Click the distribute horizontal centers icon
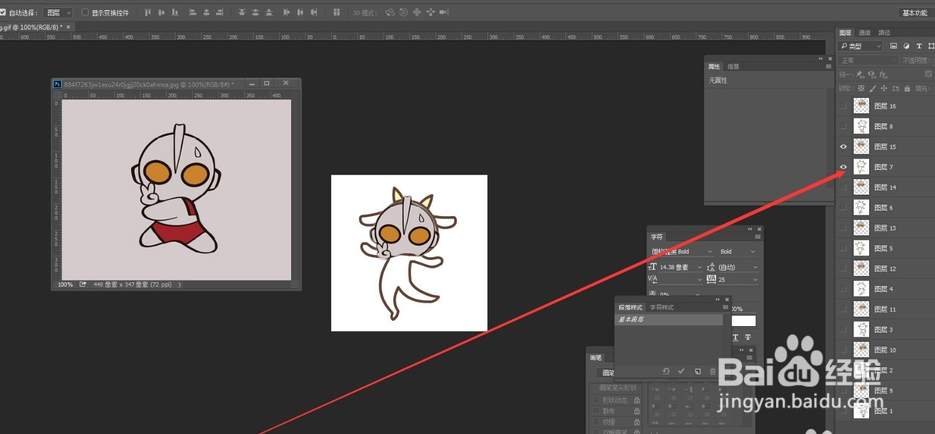The image size is (935, 434). (301, 13)
